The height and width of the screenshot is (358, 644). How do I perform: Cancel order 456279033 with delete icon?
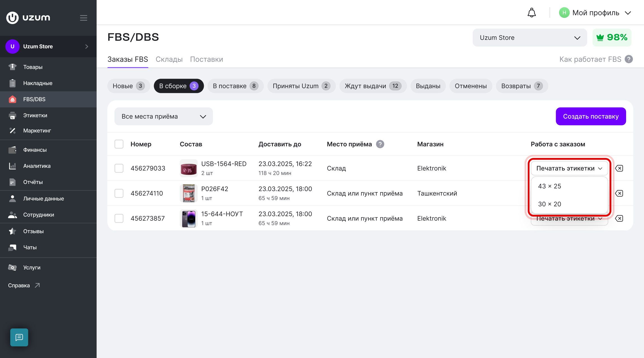pos(619,168)
